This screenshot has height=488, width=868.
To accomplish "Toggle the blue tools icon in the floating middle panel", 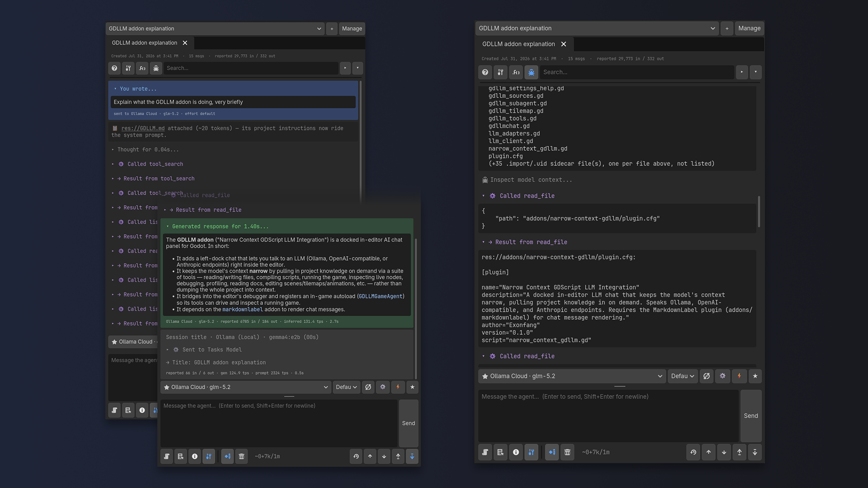I will 209,456.
